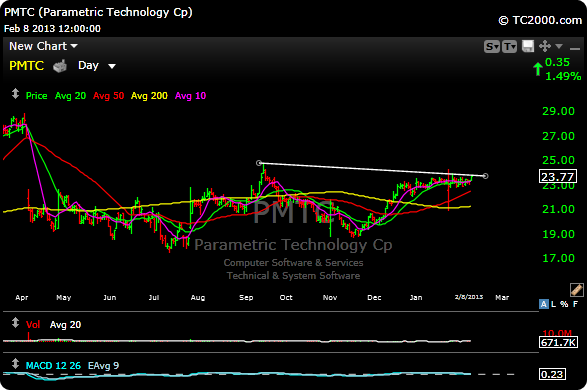
Task: Select the Avg 20 volume legend
Action: click(65, 325)
